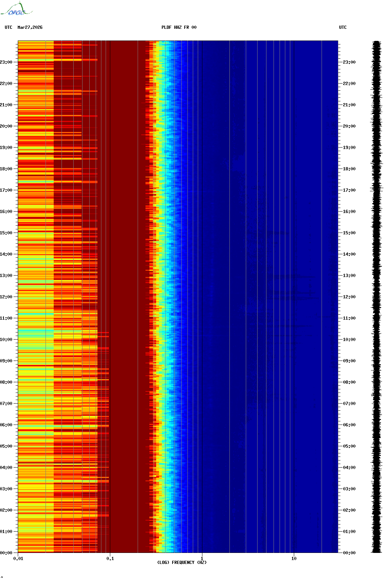This screenshot has width=392, height=581.
Task: Click 09:00 on the left time axis
Action: click(6, 361)
